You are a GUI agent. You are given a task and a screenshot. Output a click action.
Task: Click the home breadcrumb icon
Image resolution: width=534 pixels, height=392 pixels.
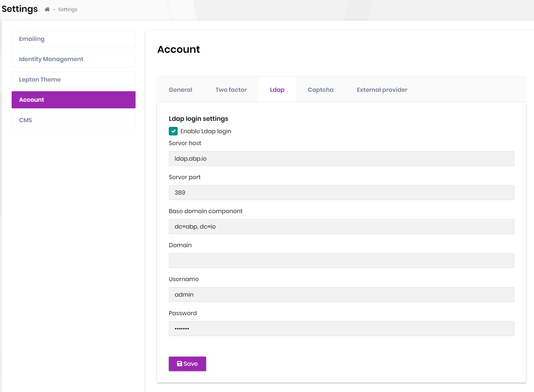[47, 9]
